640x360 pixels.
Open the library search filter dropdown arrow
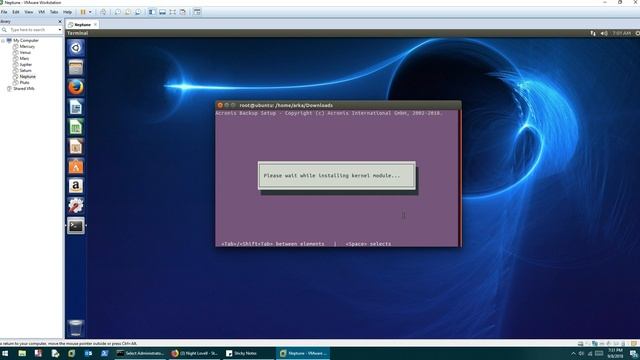pyautogui.click(x=60, y=30)
